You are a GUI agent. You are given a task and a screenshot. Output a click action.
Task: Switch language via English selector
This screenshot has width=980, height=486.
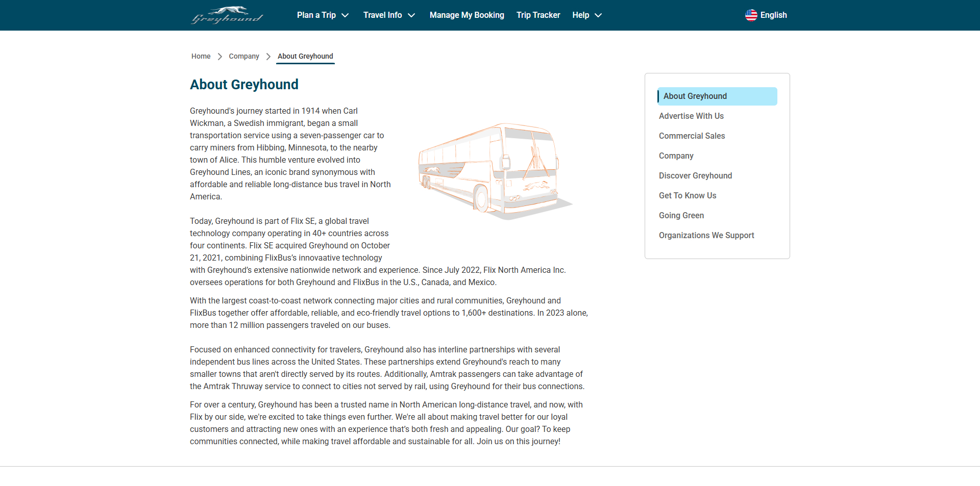[x=773, y=15]
